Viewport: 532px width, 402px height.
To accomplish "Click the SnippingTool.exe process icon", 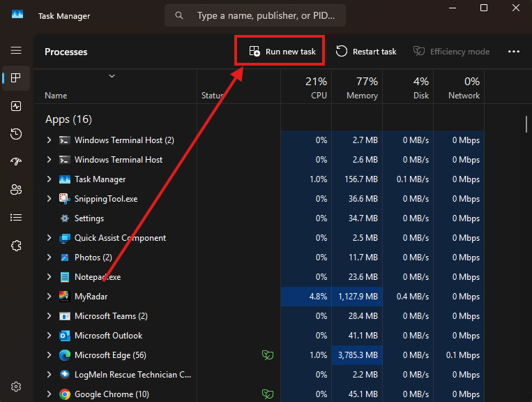I will click(x=64, y=199).
